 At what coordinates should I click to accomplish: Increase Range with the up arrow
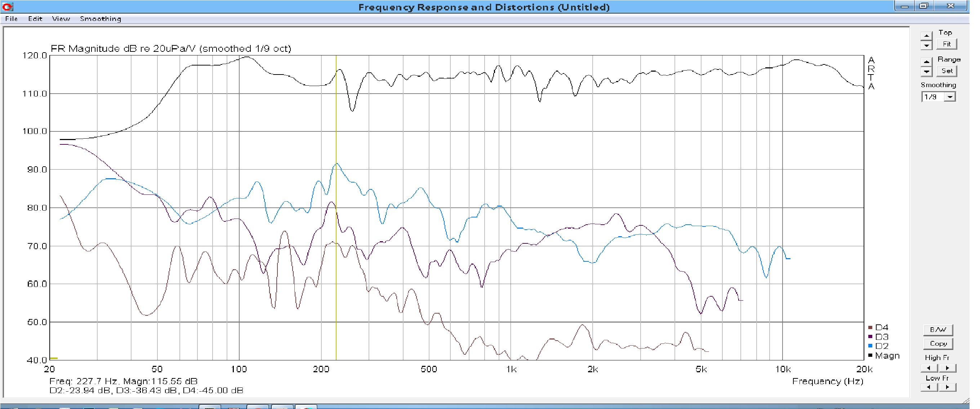[926, 62]
